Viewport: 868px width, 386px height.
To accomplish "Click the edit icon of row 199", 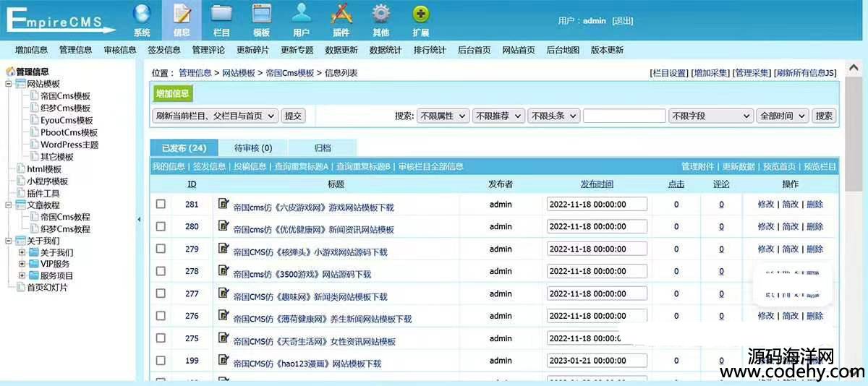I will [224, 361].
